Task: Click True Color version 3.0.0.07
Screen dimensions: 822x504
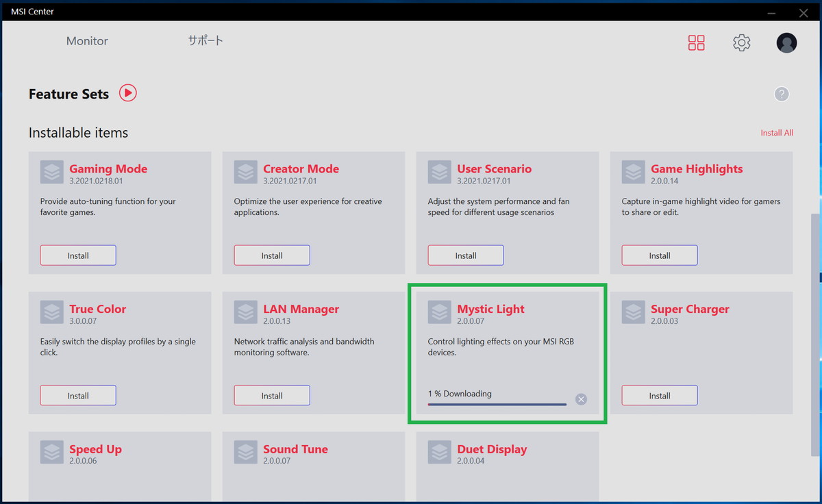Action: (83, 320)
